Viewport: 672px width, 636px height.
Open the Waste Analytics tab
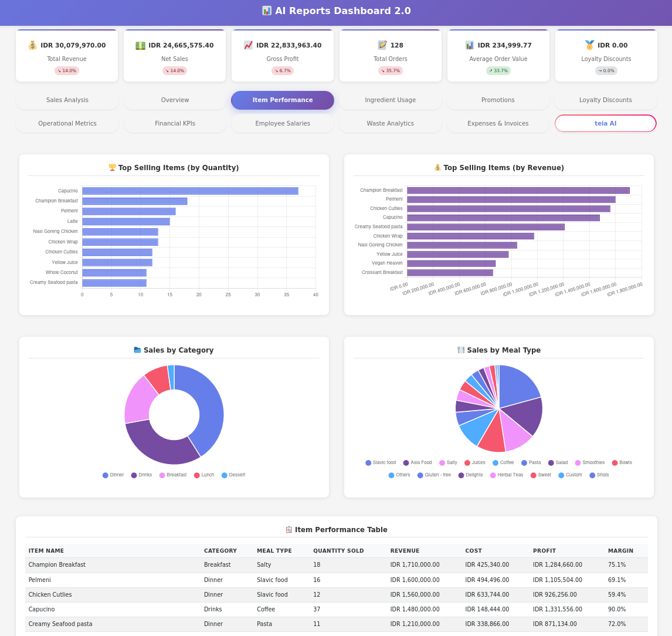pos(391,124)
